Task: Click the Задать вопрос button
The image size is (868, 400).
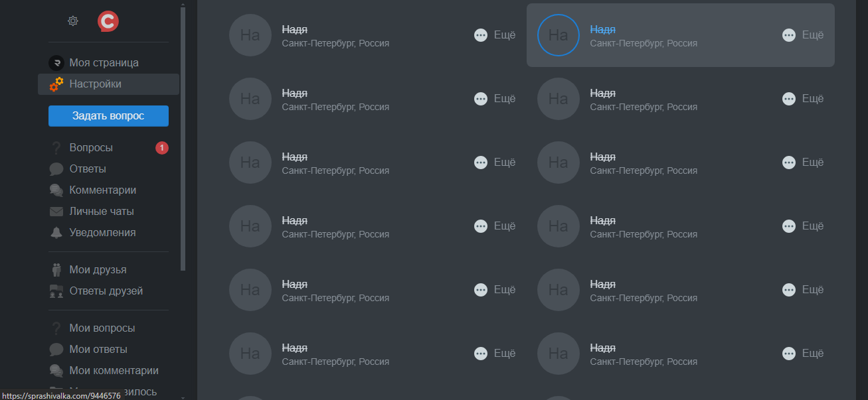Action: [x=108, y=115]
